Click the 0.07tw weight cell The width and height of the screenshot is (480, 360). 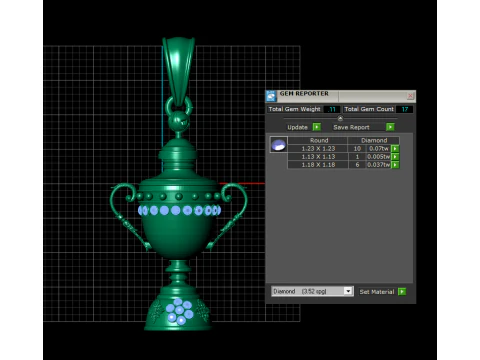pos(379,149)
